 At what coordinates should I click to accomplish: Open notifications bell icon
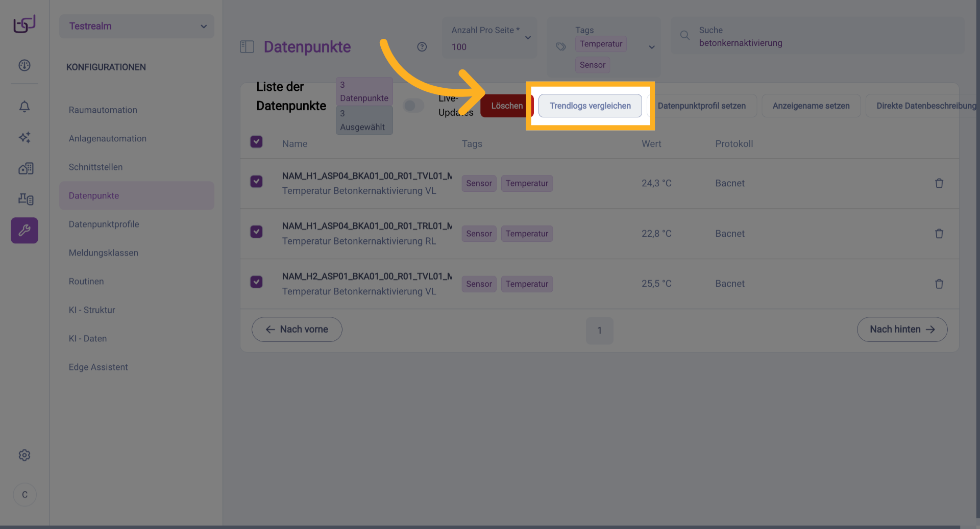(x=24, y=107)
